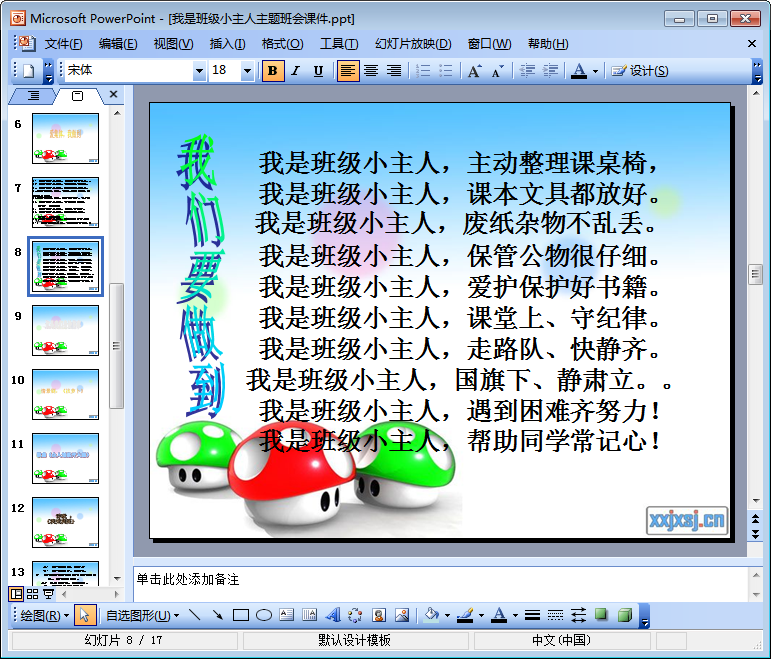Create a new blank presentation
This screenshot has height=659, width=771.
[29, 71]
